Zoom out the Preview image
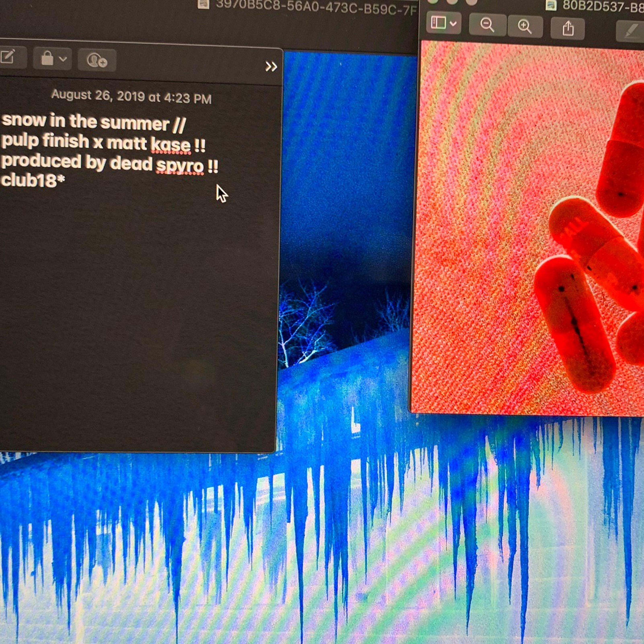Screen dimensions: 644x644 pyautogui.click(x=487, y=25)
